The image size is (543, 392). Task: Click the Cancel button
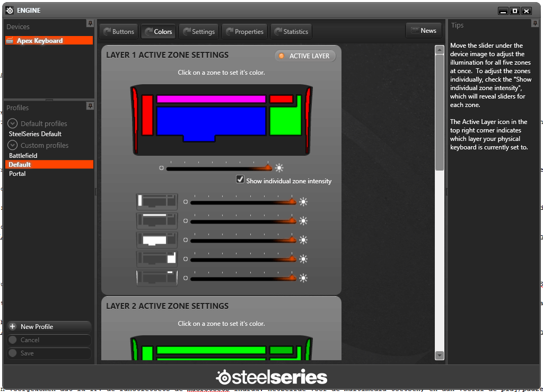[x=49, y=340]
